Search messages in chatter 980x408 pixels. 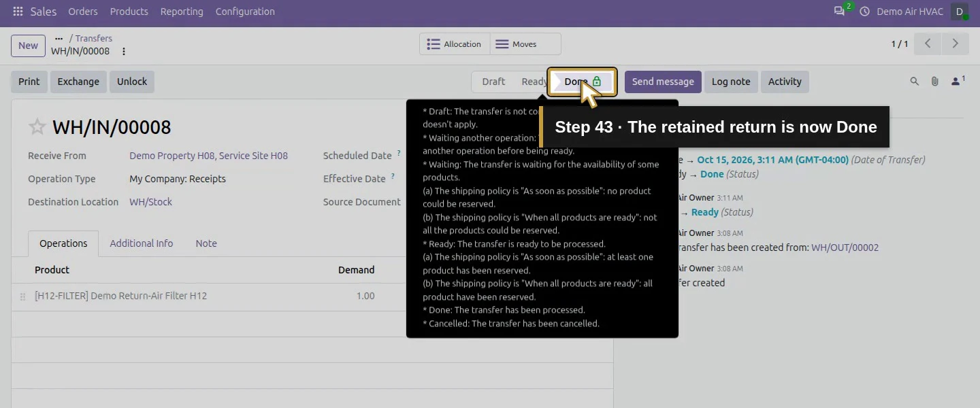[x=915, y=82]
